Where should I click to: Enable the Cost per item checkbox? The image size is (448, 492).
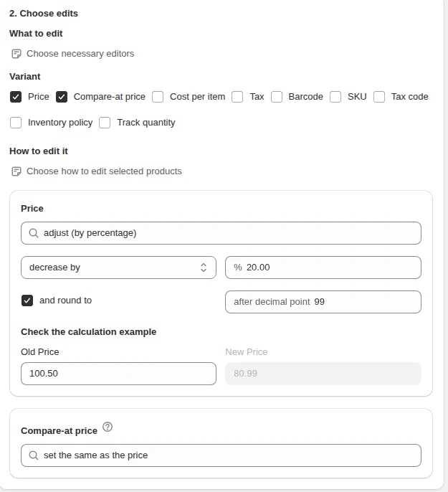tap(158, 97)
